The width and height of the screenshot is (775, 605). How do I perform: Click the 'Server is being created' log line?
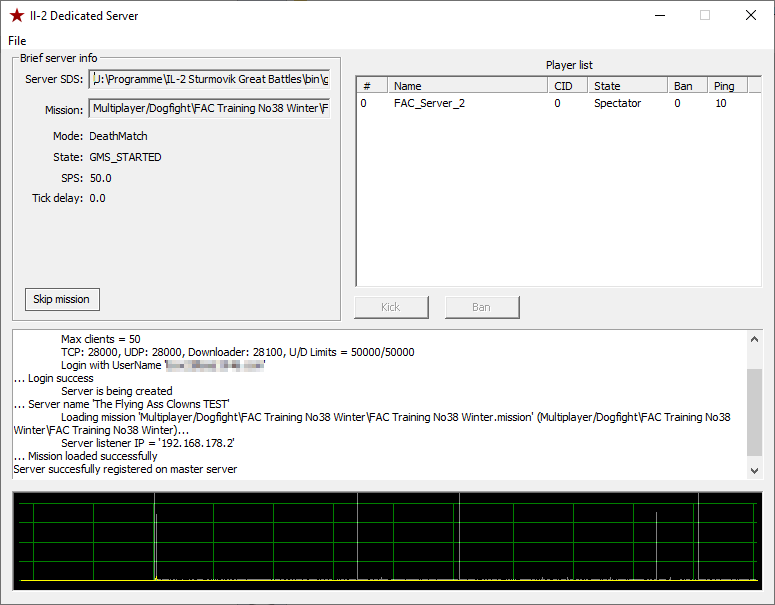click(x=117, y=391)
